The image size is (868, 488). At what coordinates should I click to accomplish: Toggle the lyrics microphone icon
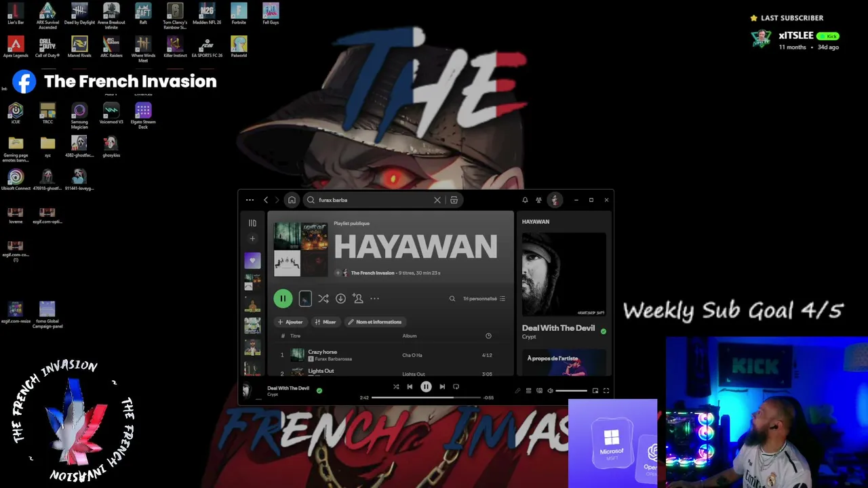[517, 391]
